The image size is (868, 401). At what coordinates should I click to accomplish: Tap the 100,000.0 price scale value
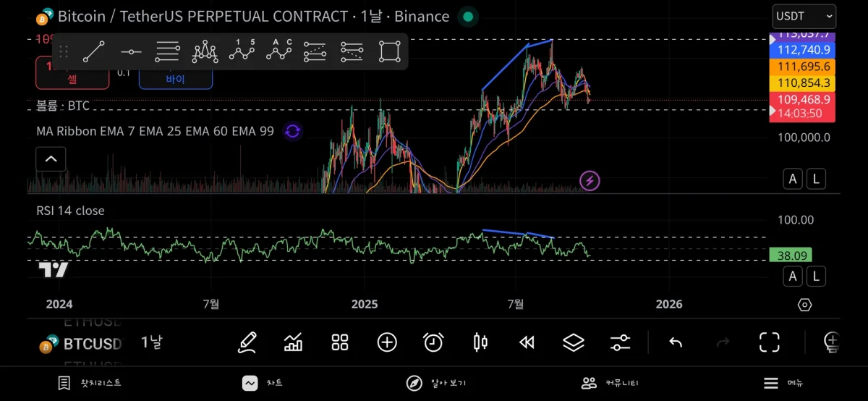(x=804, y=137)
